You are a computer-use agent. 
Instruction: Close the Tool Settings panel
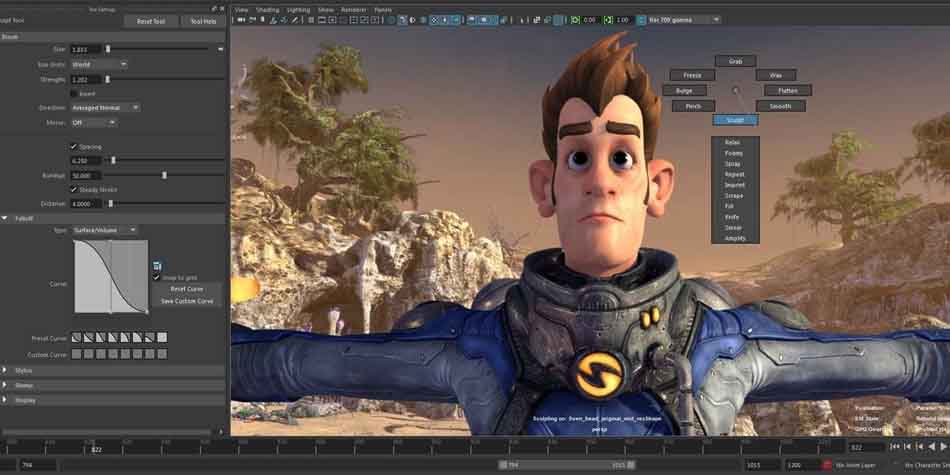[x=222, y=8]
